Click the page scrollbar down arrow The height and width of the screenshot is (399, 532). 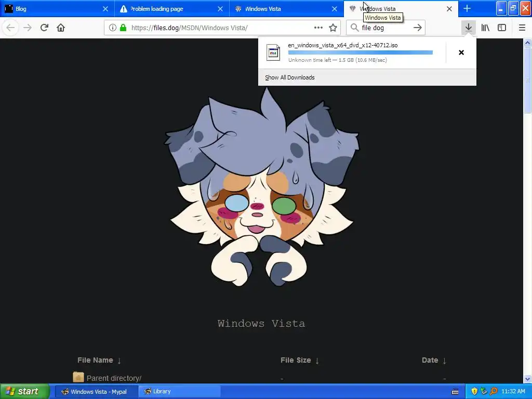tap(528, 379)
